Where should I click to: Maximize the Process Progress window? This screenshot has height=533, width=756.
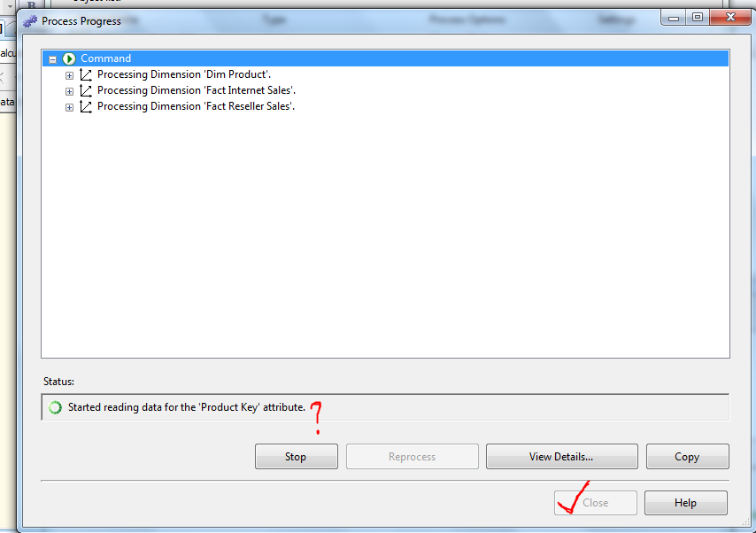pos(698,18)
